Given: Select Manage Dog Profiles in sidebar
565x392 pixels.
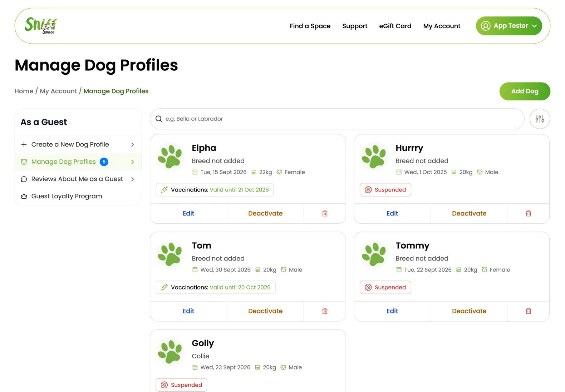Looking at the screenshot, I should (78, 162).
